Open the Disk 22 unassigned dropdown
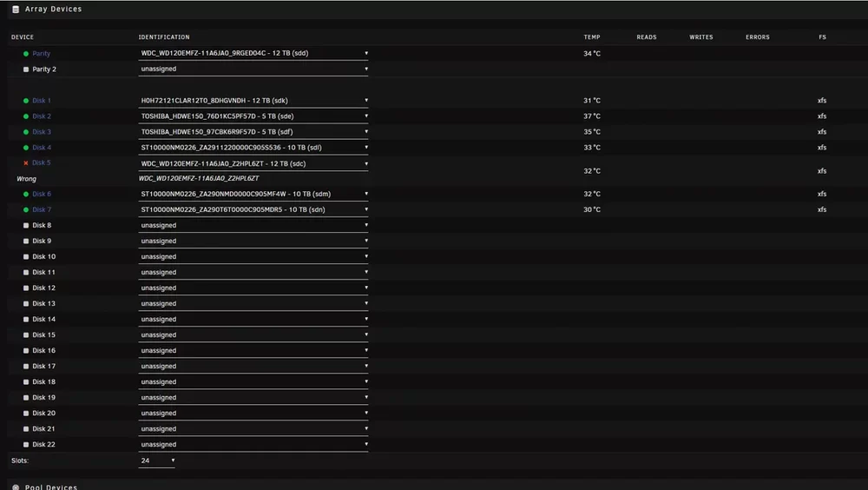The image size is (868, 490). click(253, 445)
